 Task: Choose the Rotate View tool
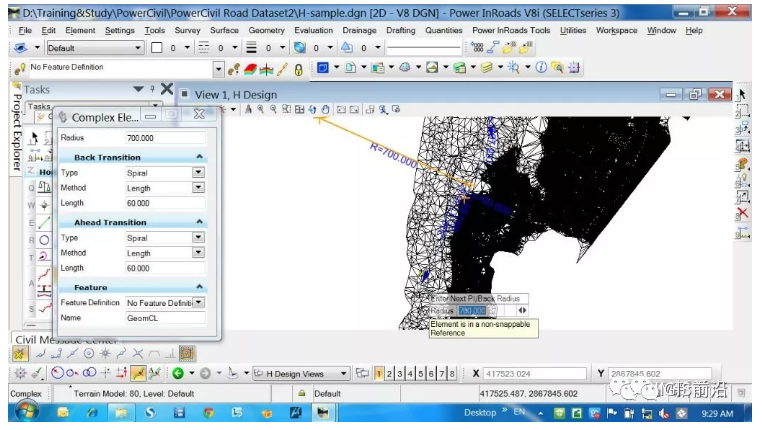point(312,110)
